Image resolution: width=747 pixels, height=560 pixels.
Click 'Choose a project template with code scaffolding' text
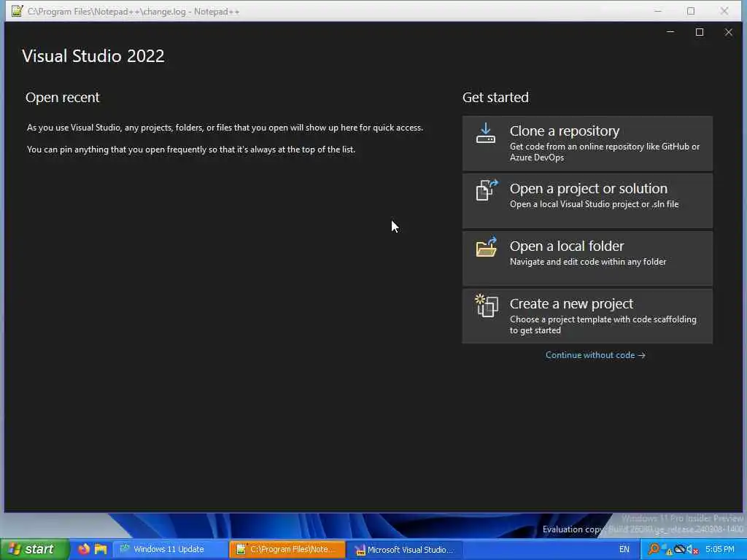click(603, 324)
